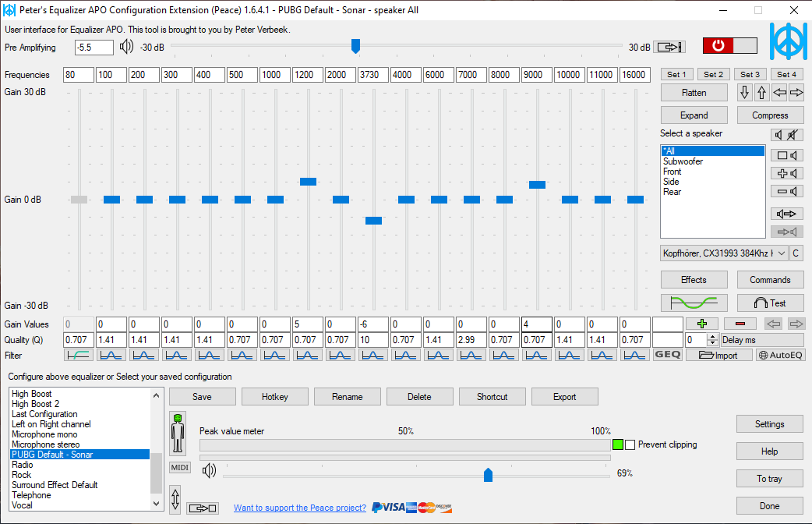This screenshot has width=812, height=524.
Task: Click the blue Peace logo icon
Action: pos(788,41)
